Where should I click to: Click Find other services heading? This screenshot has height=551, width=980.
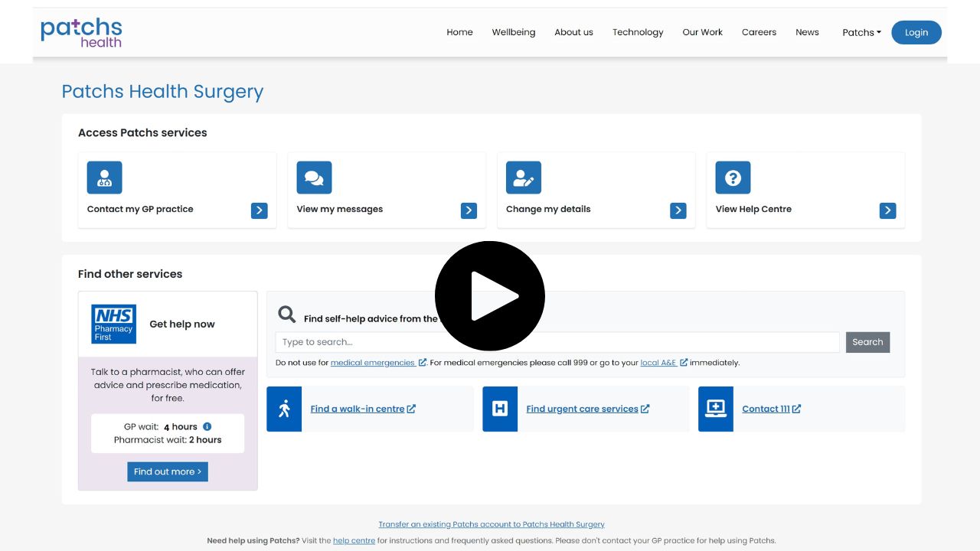point(130,274)
